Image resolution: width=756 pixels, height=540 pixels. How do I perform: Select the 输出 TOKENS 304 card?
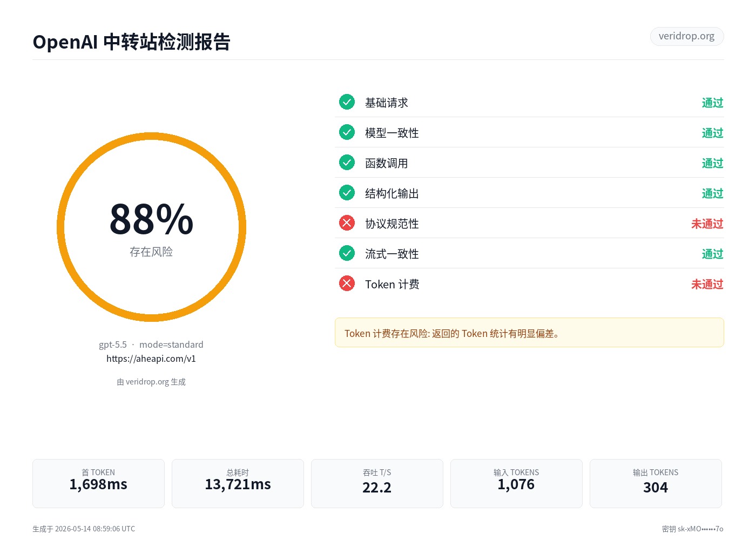(x=656, y=483)
